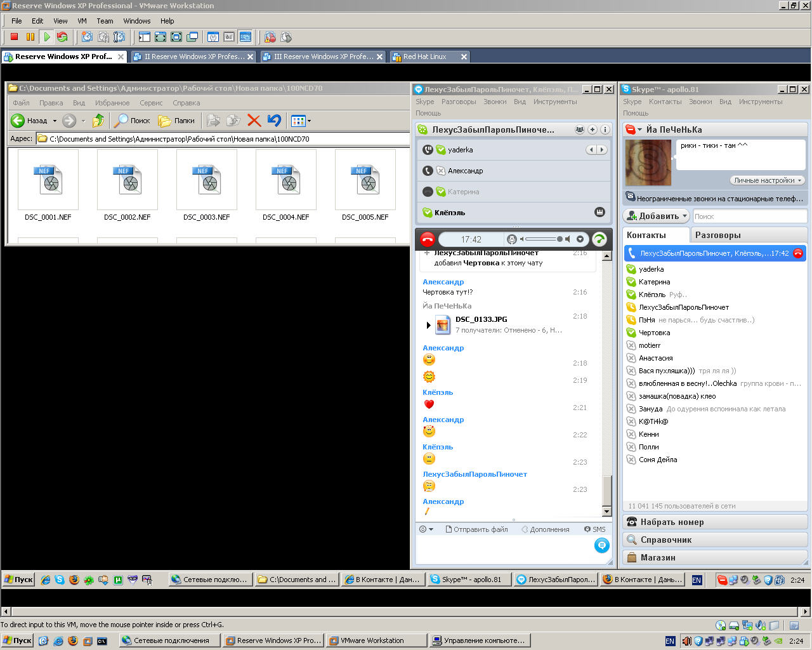Switch to the II Reserve Windows XP tab
Image resolution: width=812 pixels, height=650 pixels.
pos(193,56)
